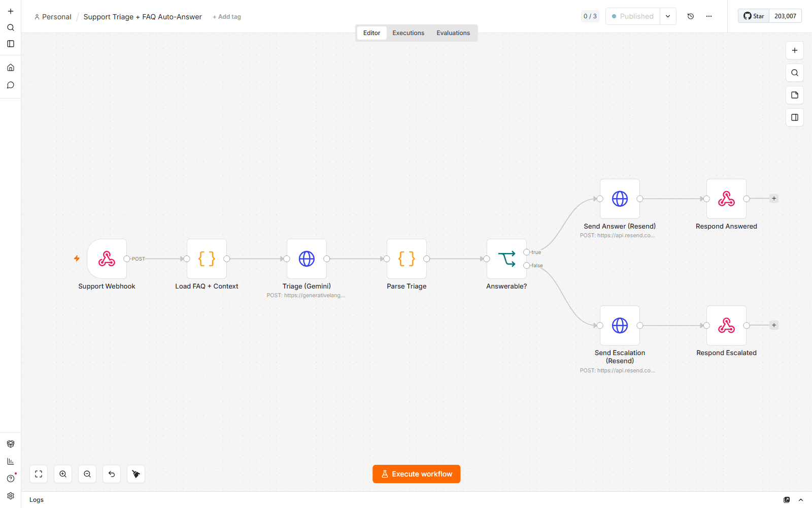Click Execute workflow button
This screenshot has width=812, height=508.
tap(417, 474)
